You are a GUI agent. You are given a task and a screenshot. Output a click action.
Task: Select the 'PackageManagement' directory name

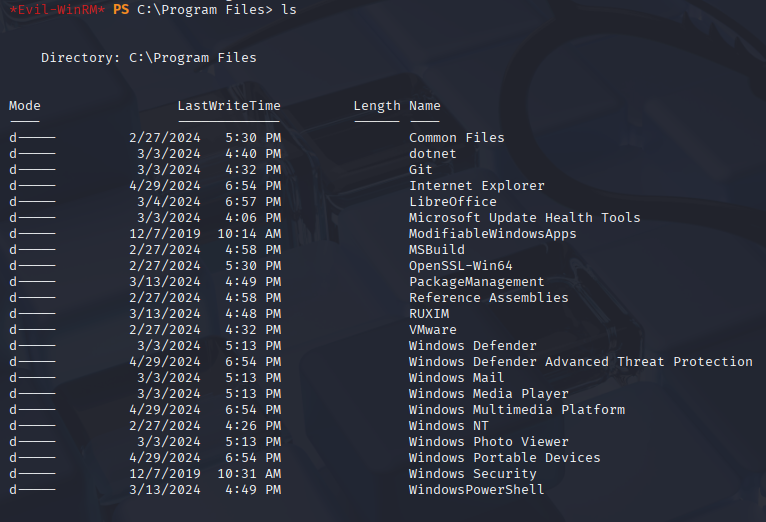pyautogui.click(x=476, y=282)
